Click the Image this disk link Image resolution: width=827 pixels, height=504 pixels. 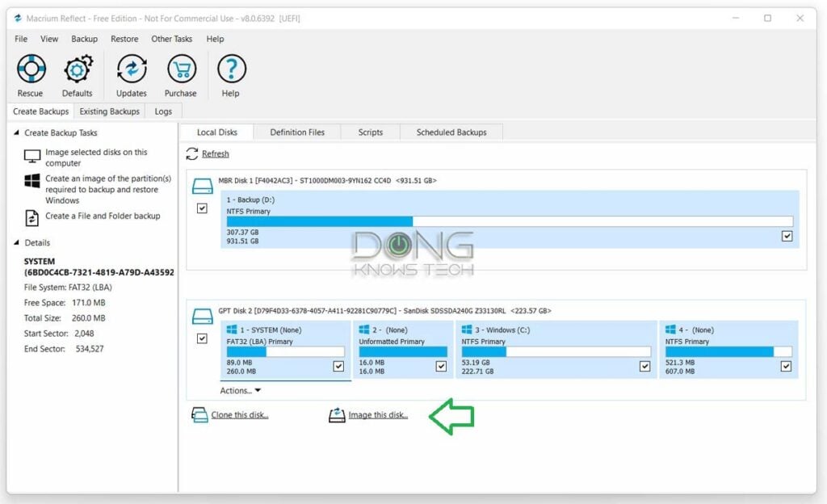[x=378, y=415]
